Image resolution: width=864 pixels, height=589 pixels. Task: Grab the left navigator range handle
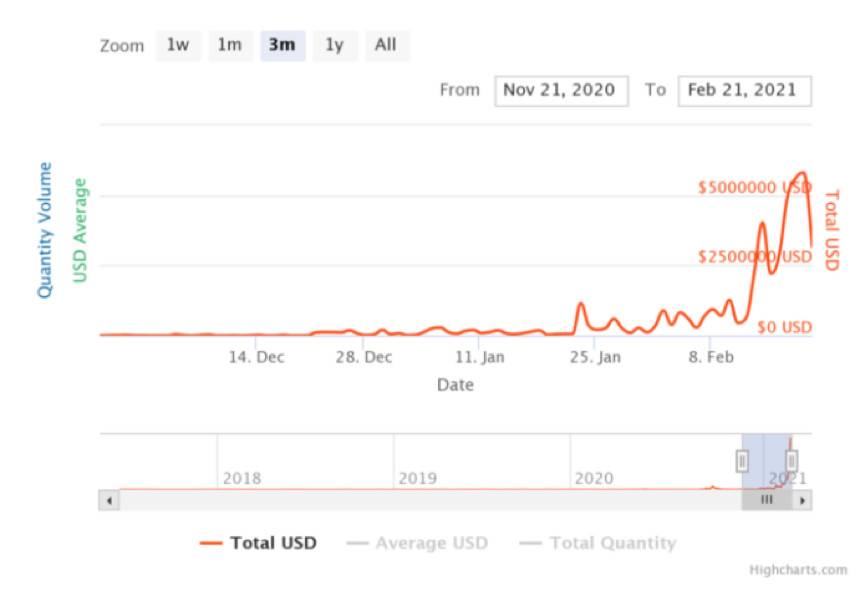742,461
